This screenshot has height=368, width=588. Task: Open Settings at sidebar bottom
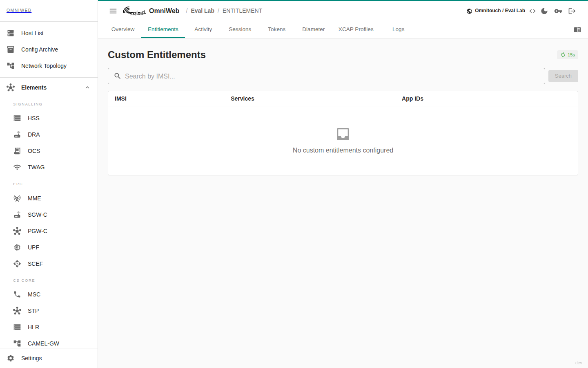coord(49,358)
